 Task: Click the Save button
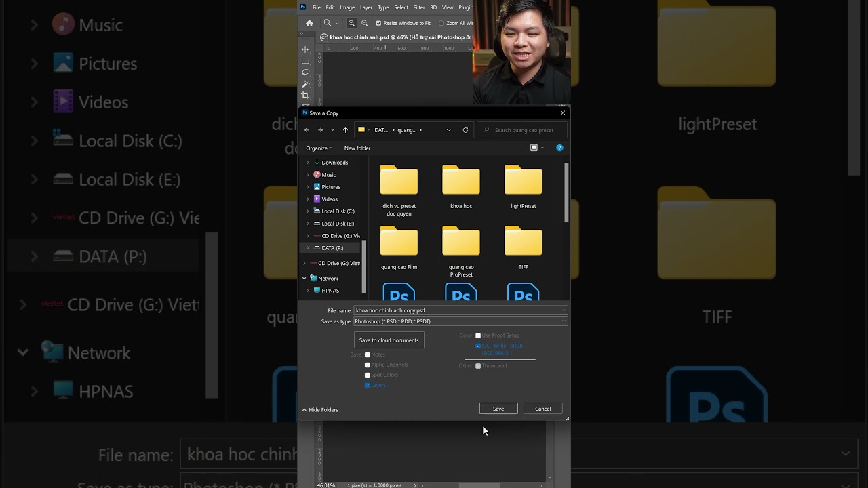click(498, 409)
